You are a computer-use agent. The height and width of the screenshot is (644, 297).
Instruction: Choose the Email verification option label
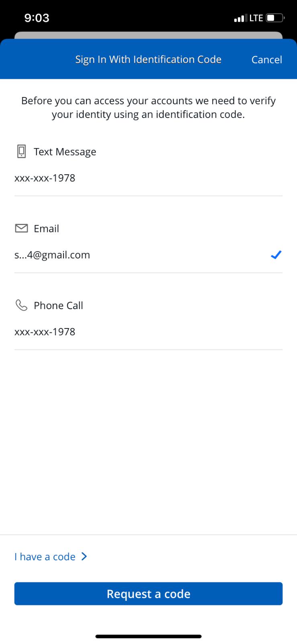[46, 229]
